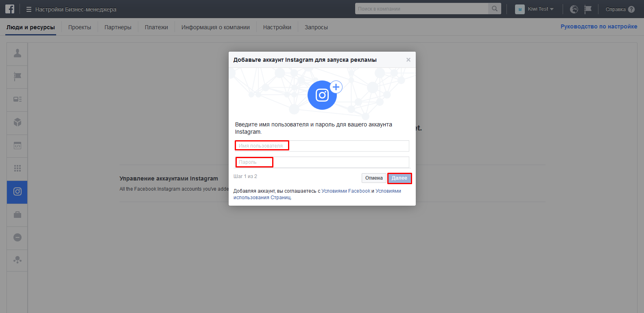
Task: Open the Pages flag section in sidebar
Action: point(17,76)
